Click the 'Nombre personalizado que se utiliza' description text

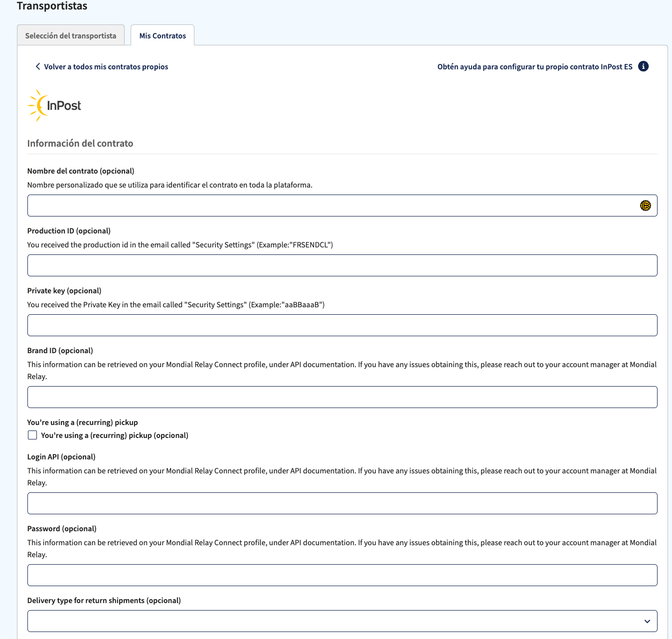(x=170, y=185)
